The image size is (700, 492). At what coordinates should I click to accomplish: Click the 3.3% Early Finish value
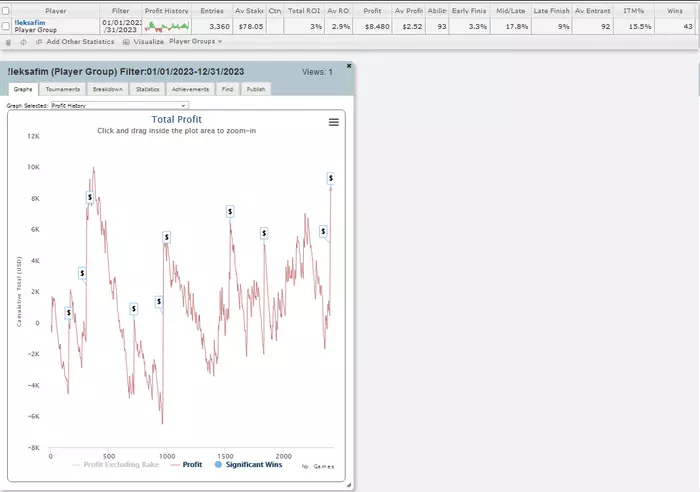click(478, 27)
